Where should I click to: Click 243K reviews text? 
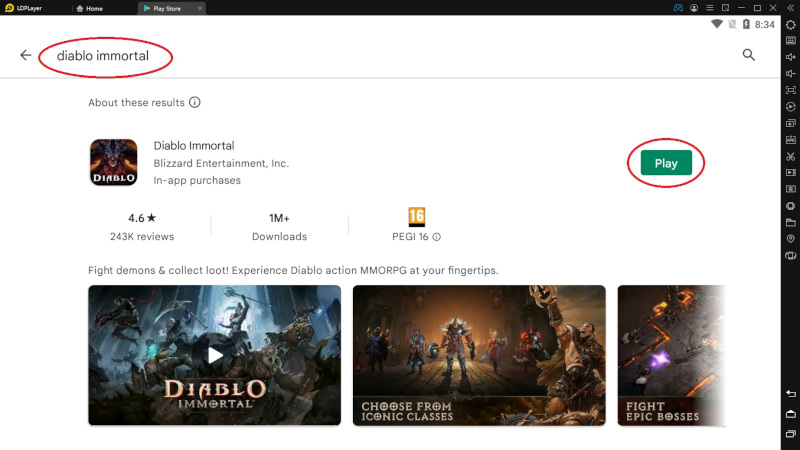[142, 237]
